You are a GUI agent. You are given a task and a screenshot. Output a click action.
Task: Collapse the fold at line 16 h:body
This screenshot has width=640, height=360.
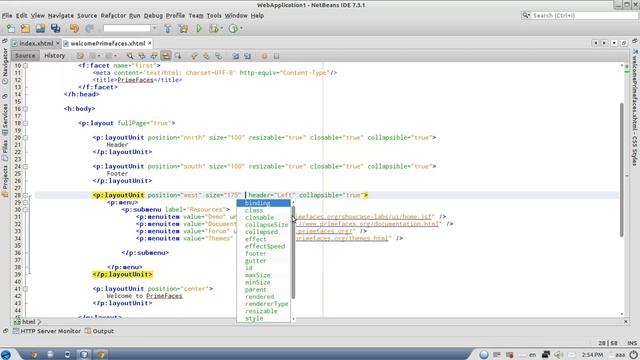tap(25, 109)
